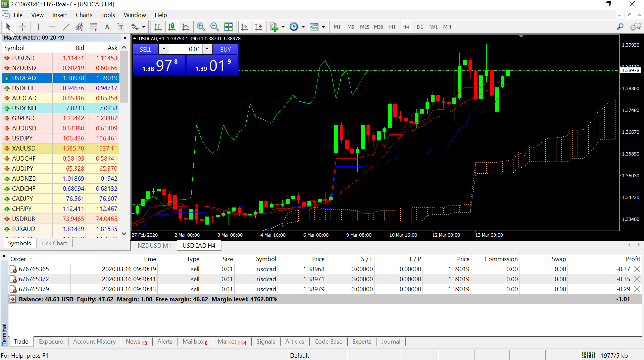Switch timeframe to D1
Screen dimensions: 644x360
419,27
